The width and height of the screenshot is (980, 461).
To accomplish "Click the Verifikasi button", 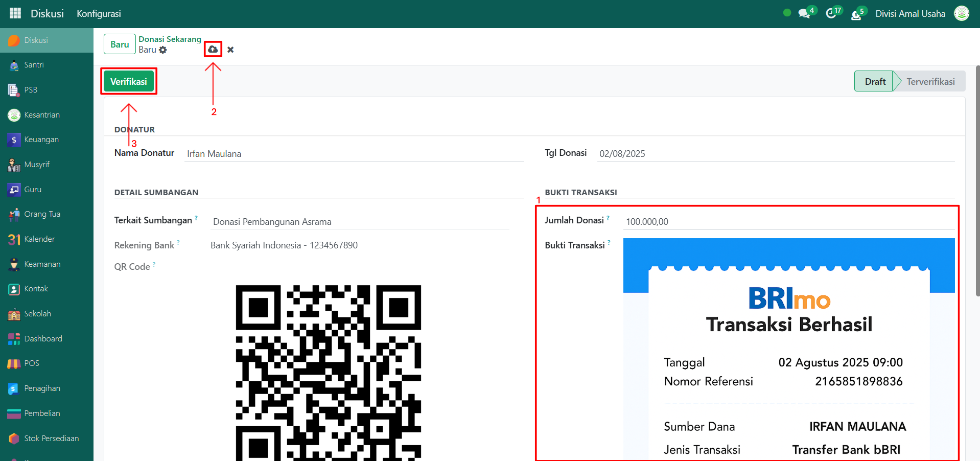I will coord(129,82).
